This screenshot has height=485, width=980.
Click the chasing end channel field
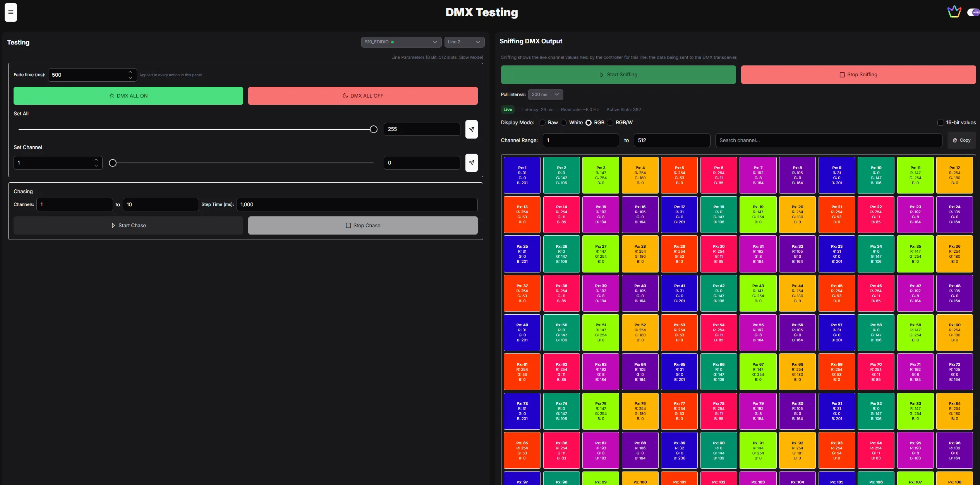[161, 205]
